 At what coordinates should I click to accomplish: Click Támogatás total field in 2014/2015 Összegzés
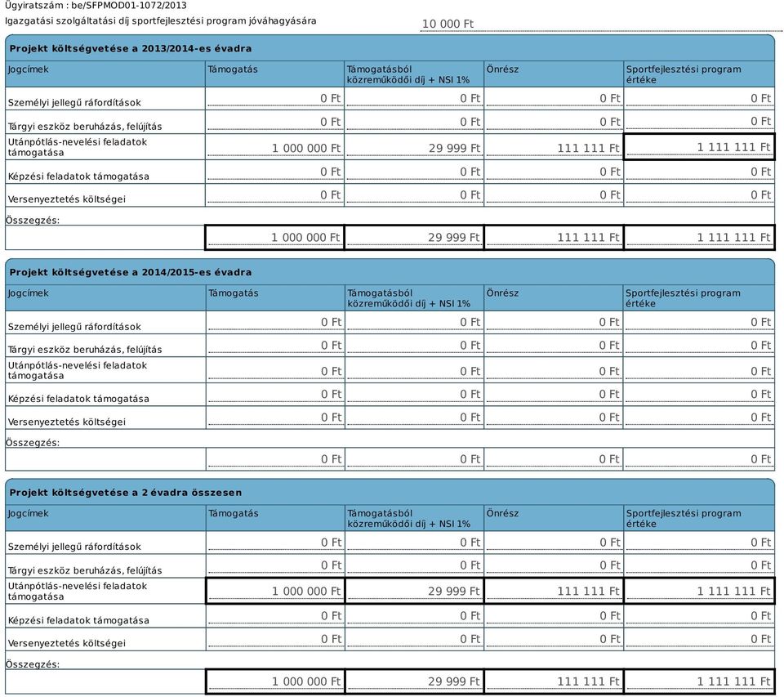coord(275,459)
